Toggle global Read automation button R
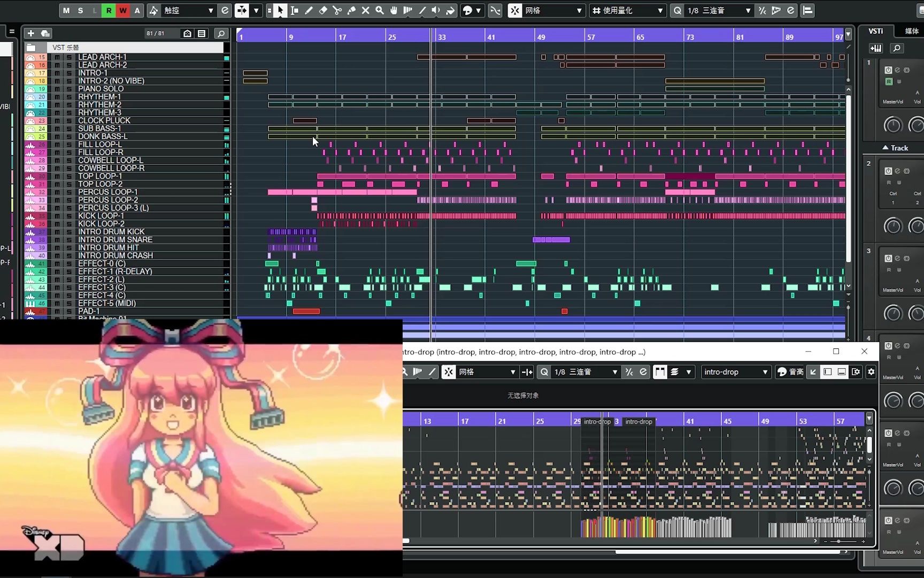The height and width of the screenshot is (578, 924). [109, 10]
